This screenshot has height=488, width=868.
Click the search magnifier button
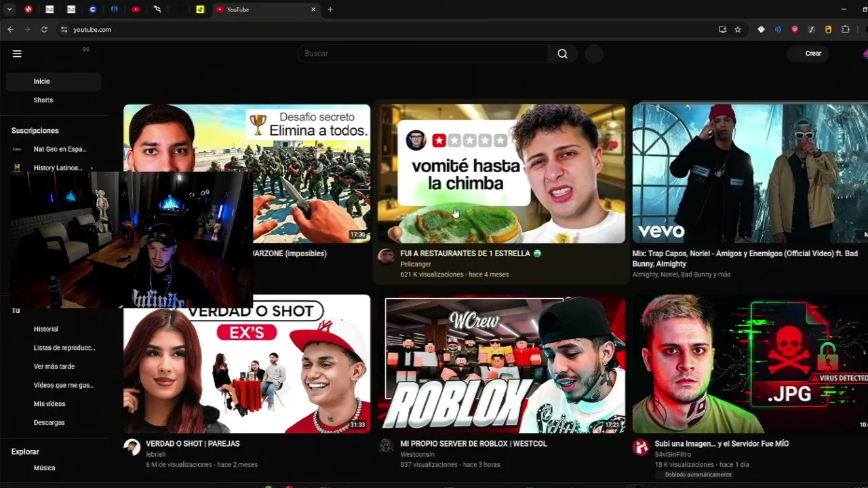click(562, 54)
